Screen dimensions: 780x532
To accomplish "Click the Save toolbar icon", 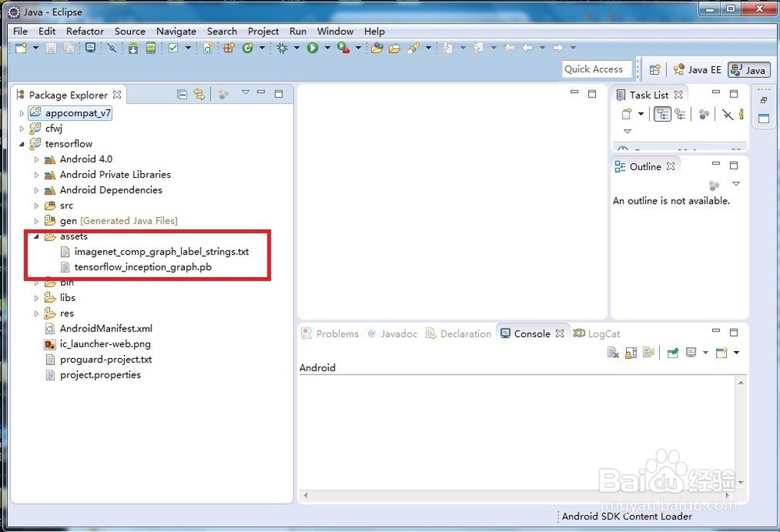I will [x=51, y=48].
